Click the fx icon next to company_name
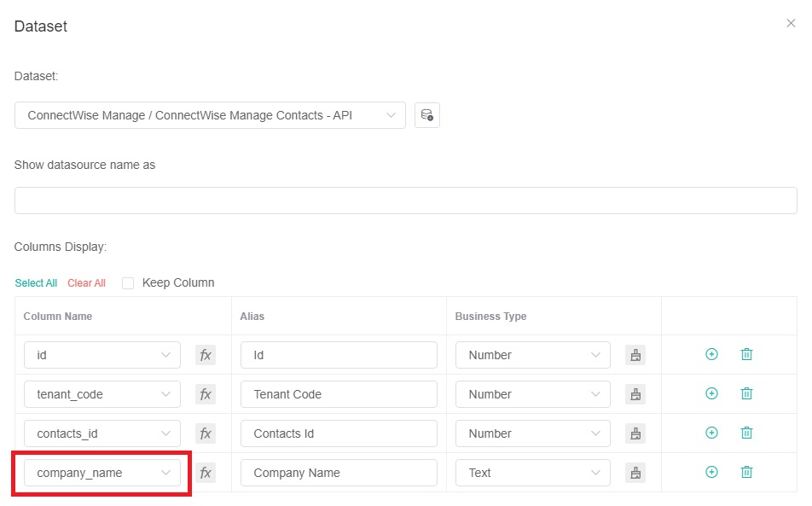This screenshot has width=812, height=506. [205, 472]
